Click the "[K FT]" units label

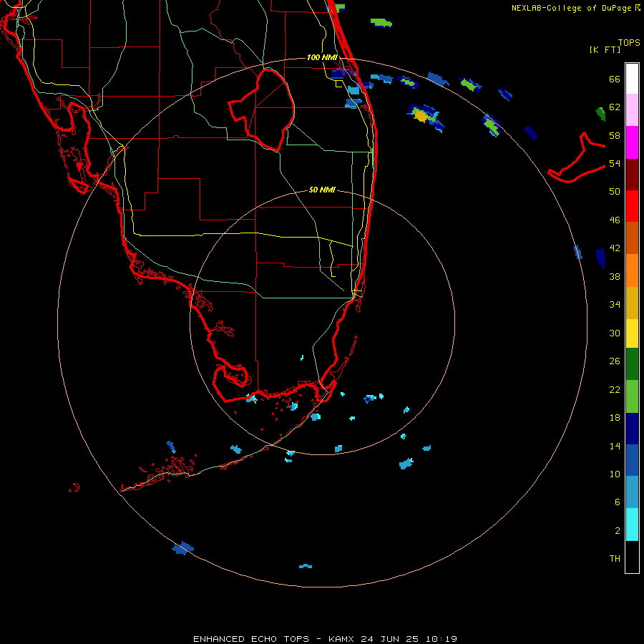pyautogui.click(x=605, y=49)
